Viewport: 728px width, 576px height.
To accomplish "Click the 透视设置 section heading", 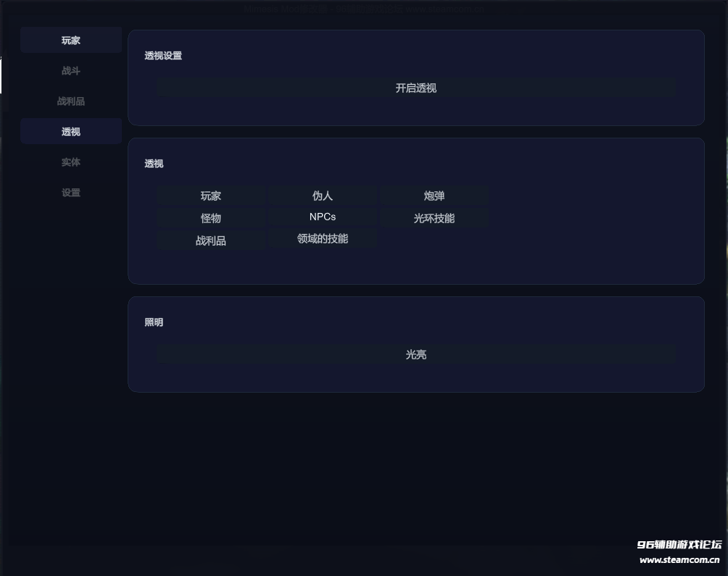I will pyautogui.click(x=163, y=56).
